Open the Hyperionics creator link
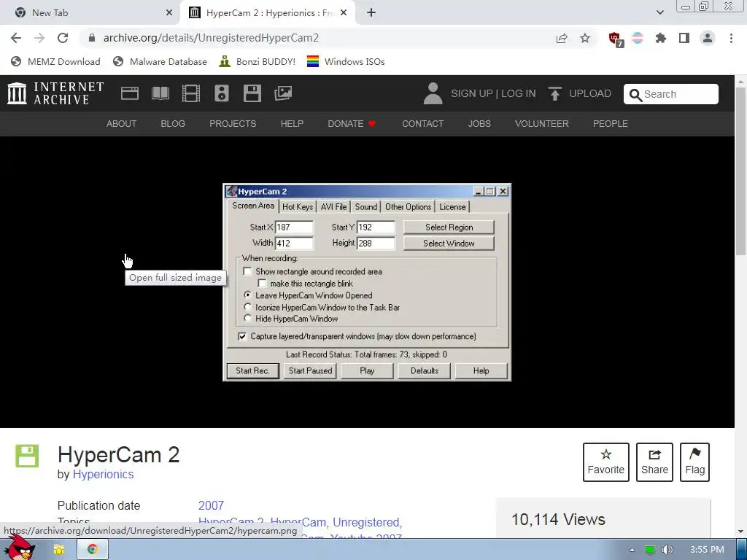The height and width of the screenshot is (560, 747). 103,474
